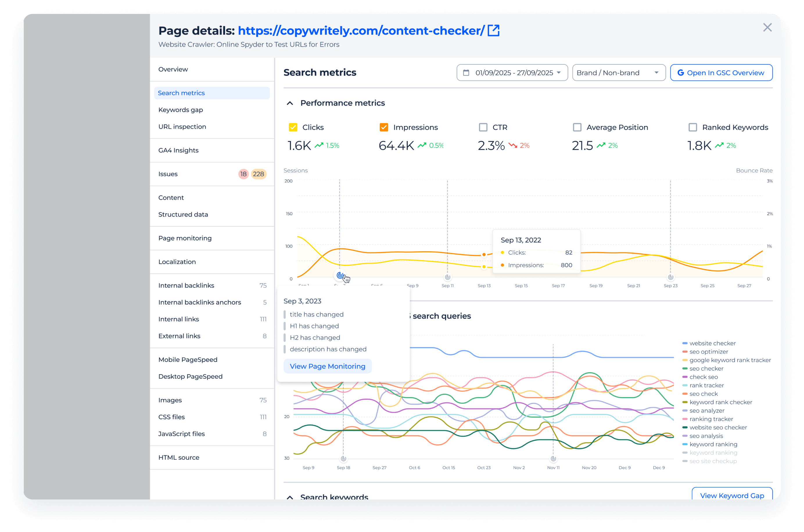Open the copywritely.com/content-checker URL link
Screen dimensions: 804x532
[361, 30]
